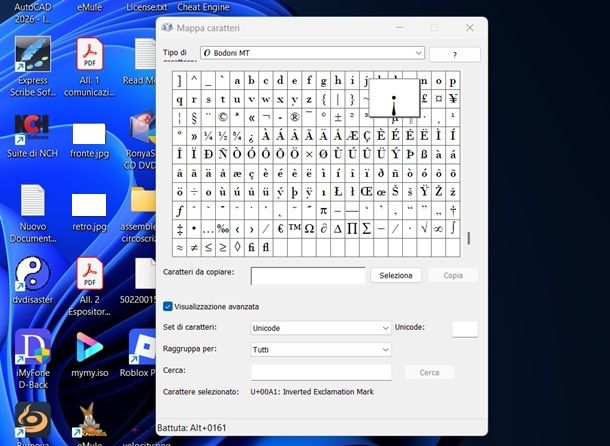Click the Caratteri da copiare field
The height and width of the screenshot is (446, 610).
pyautogui.click(x=307, y=275)
